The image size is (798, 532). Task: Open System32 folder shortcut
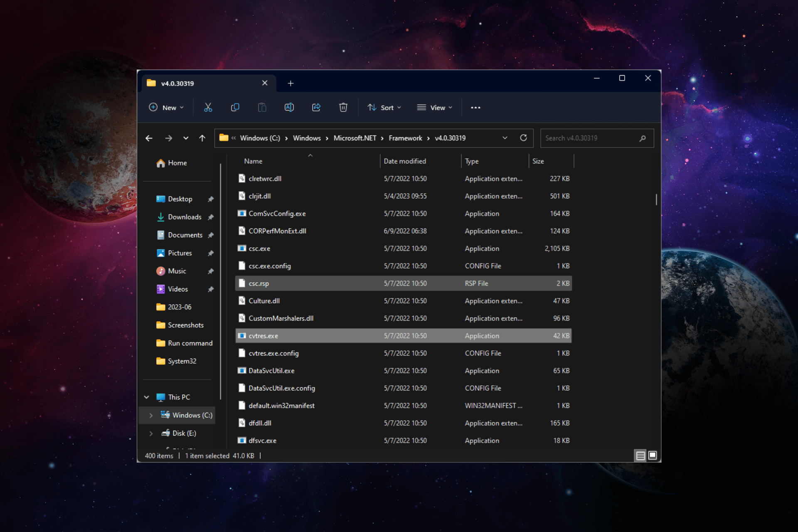coord(177,361)
